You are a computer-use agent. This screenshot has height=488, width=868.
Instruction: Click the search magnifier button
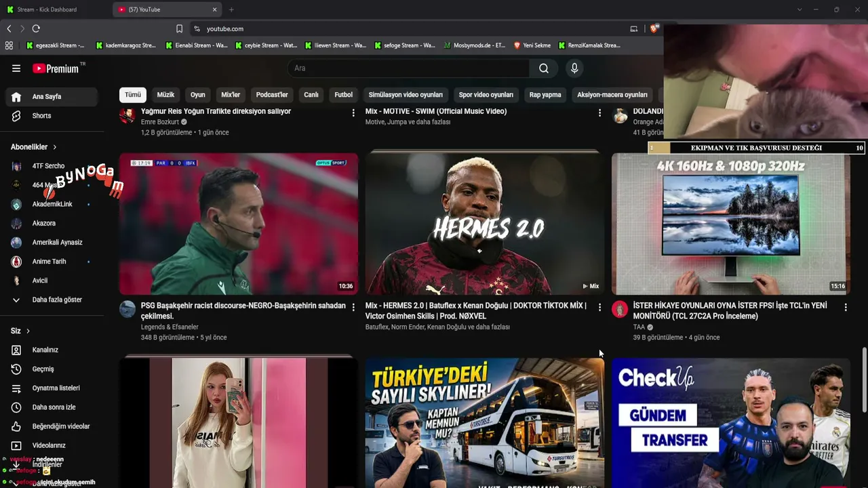coord(543,68)
